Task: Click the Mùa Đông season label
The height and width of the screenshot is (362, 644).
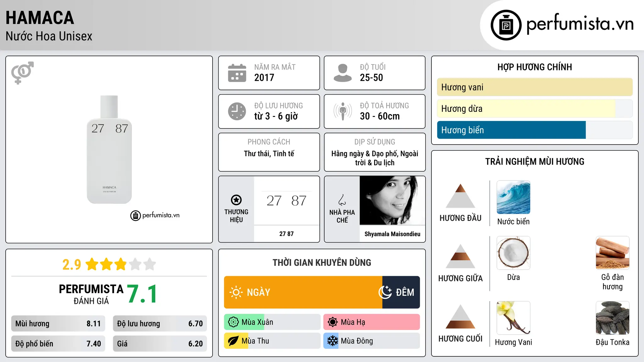Action: point(357,341)
